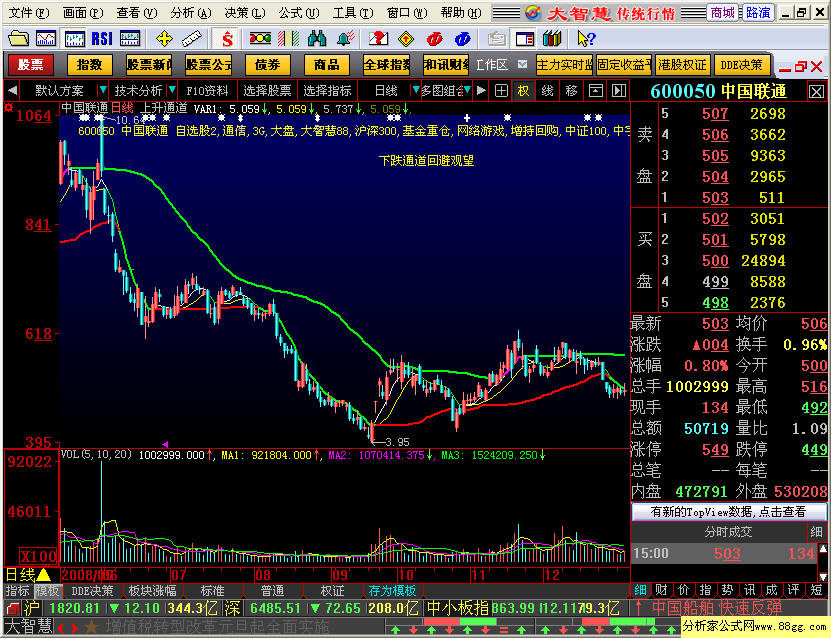This screenshot has width=831, height=638.
Task: Click the 日线 yellow triangle at bottom-left
Action: [43, 574]
